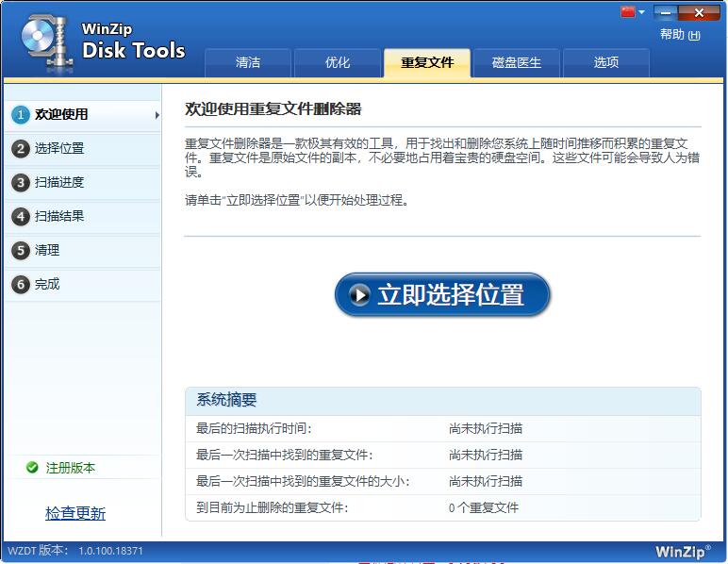Open the 磁盘医生 tab
728x564 pixels.
[x=516, y=62]
